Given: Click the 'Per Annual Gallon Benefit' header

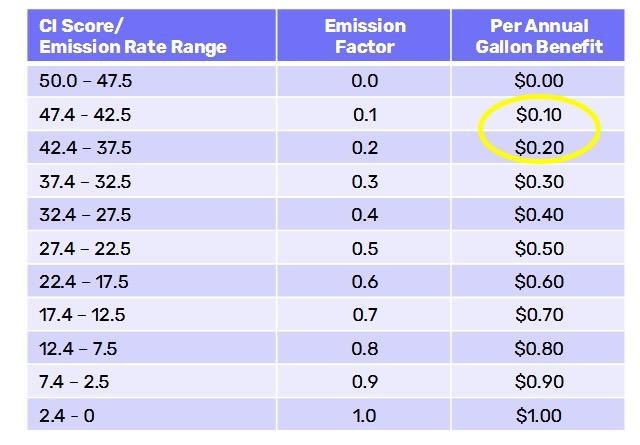Looking at the screenshot, I should [541, 37].
